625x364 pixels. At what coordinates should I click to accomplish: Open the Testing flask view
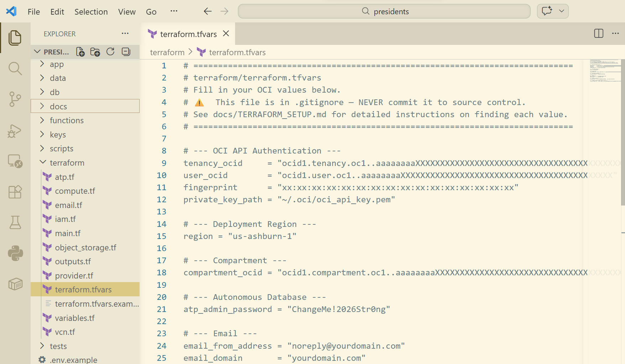[x=15, y=223]
